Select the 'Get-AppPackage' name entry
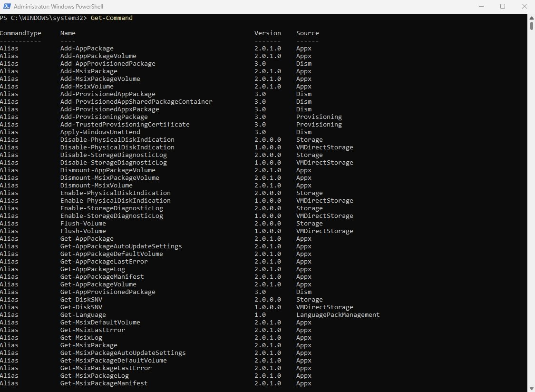 (87, 239)
